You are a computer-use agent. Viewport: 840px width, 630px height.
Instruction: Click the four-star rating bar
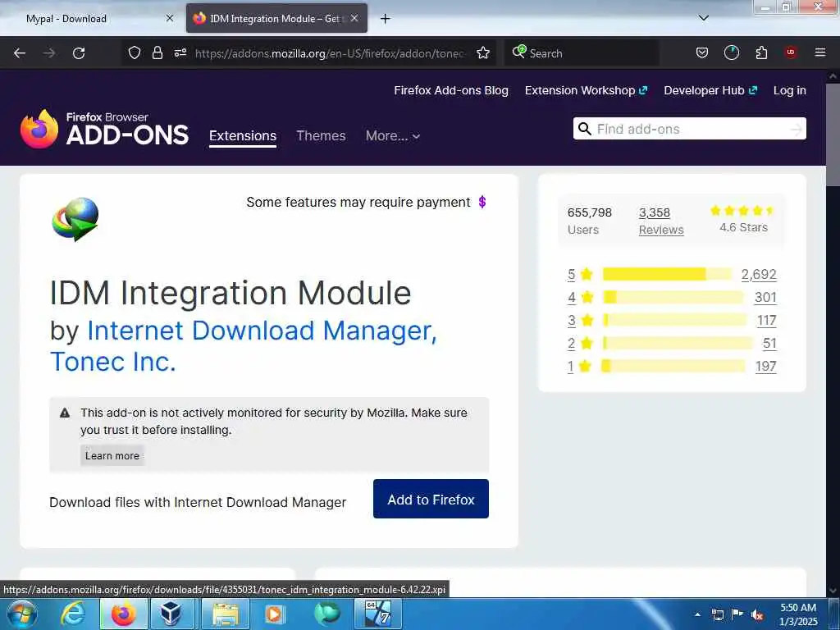pos(673,297)
